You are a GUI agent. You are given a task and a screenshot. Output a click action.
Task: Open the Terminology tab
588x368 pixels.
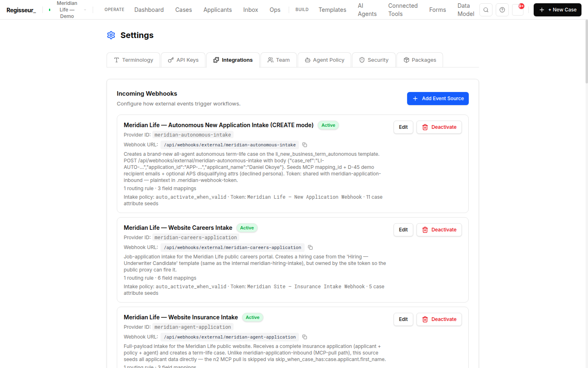134,60
